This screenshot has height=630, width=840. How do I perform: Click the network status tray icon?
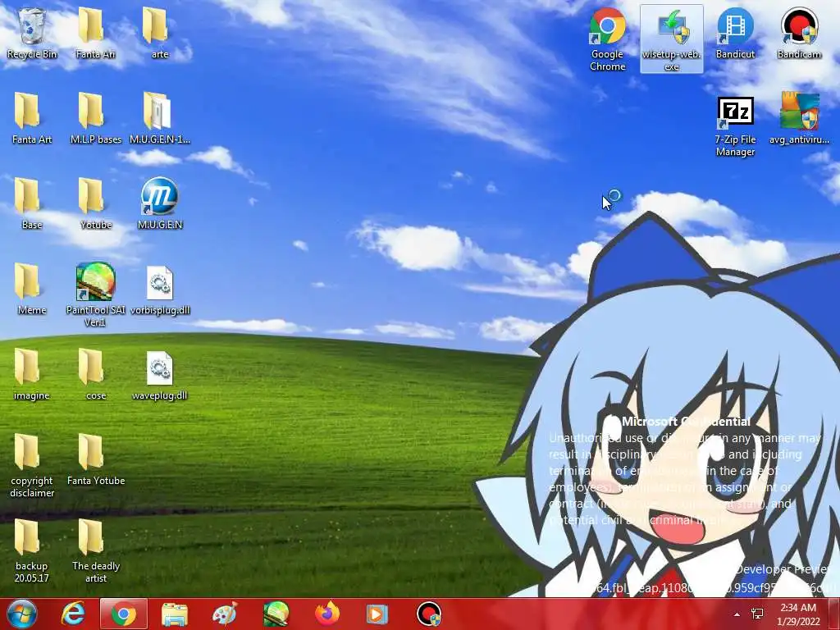(x=757, y=614)
